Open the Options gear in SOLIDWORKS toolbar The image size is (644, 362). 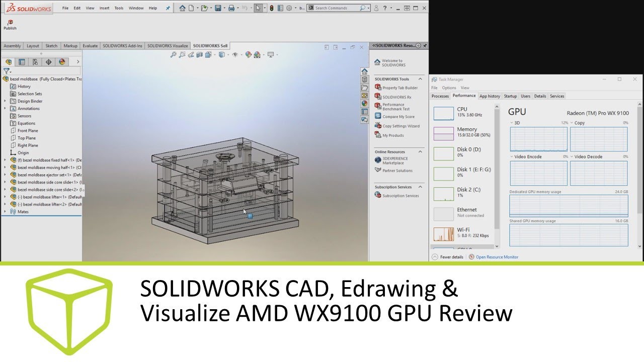(x=289, y=8)
